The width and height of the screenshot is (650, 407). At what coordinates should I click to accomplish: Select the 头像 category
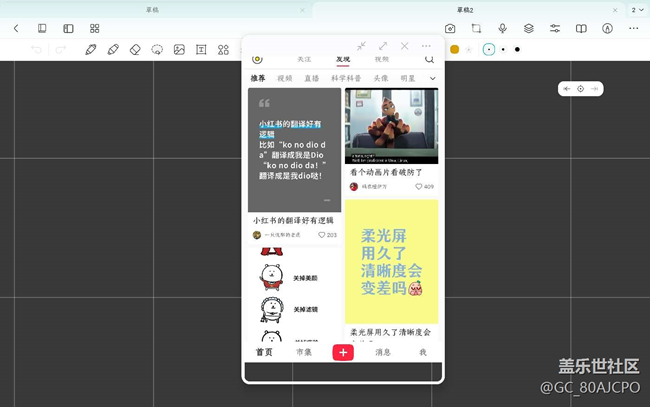381,78
